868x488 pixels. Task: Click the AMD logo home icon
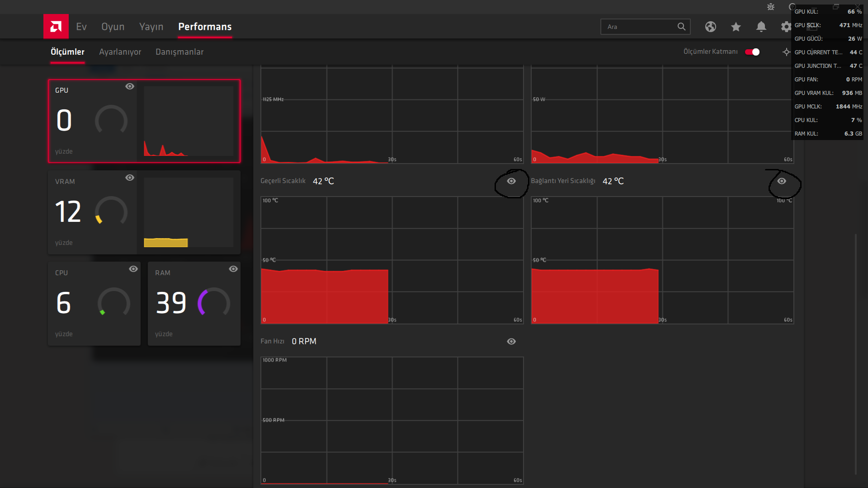click(56, 27)
